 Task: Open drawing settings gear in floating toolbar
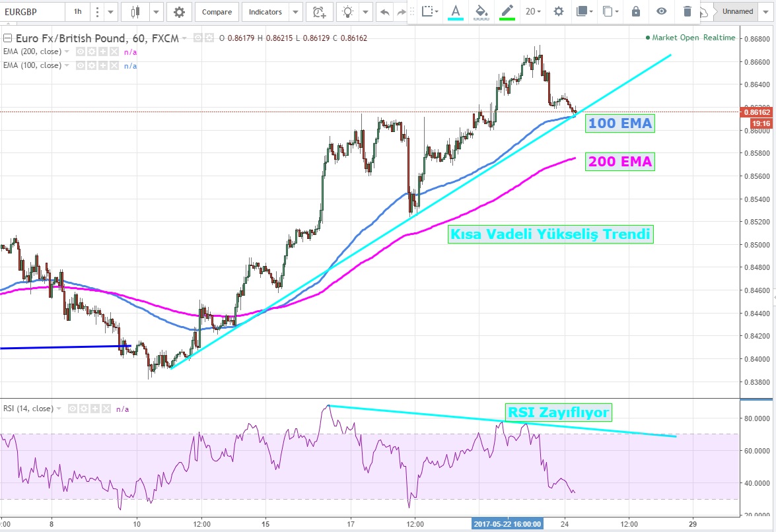click(559, 11)
